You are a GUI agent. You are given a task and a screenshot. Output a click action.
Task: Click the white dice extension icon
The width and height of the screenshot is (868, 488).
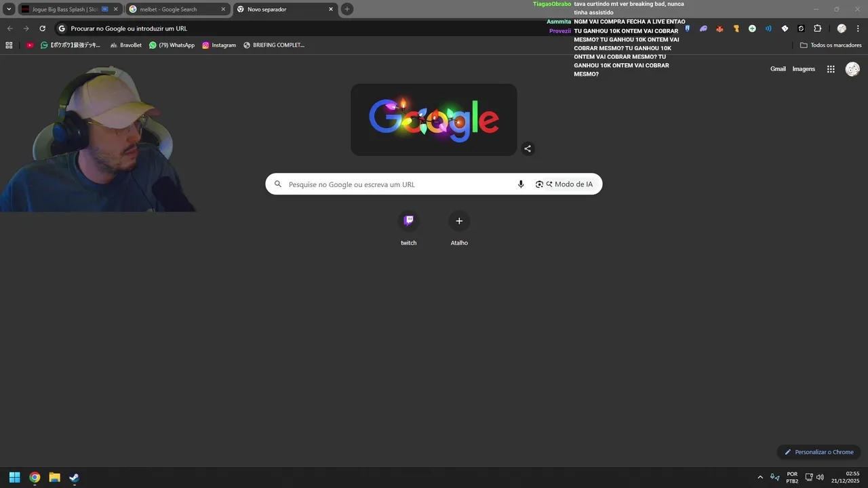785,28
